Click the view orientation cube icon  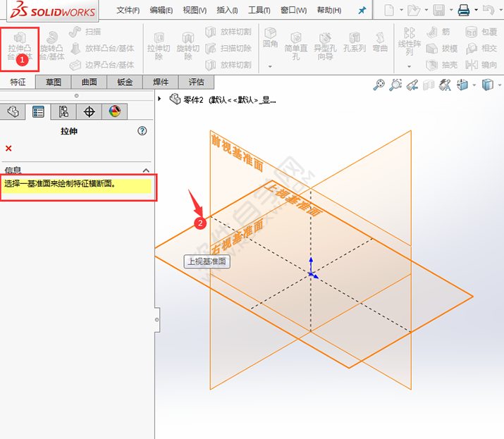coord(462,85)
